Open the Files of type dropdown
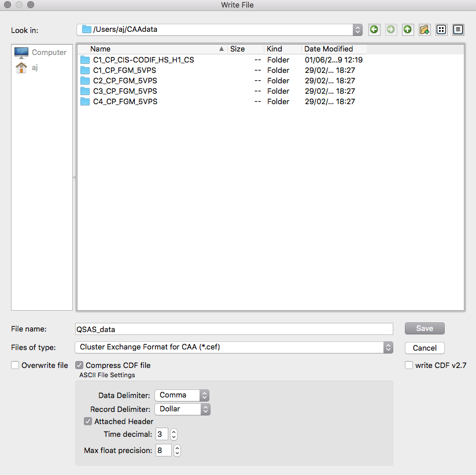The width and height of the screenshot is (476, 475). click(x=234, y=348)
